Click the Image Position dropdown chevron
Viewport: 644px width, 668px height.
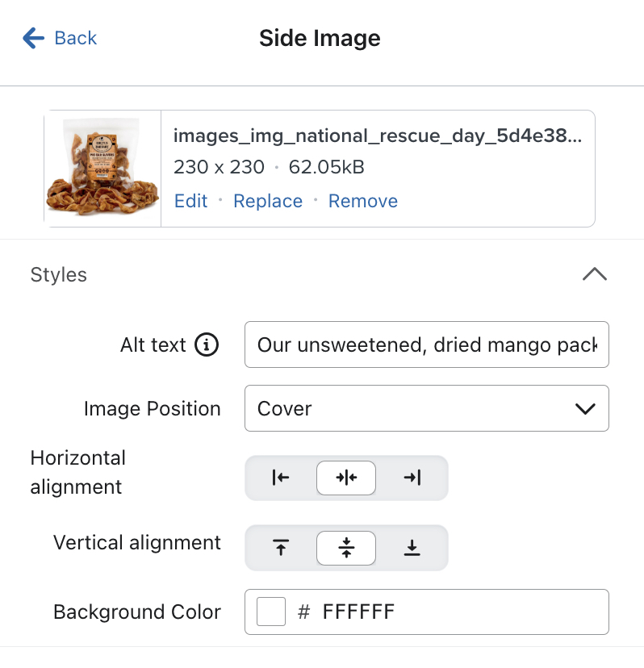pos(587,408)
